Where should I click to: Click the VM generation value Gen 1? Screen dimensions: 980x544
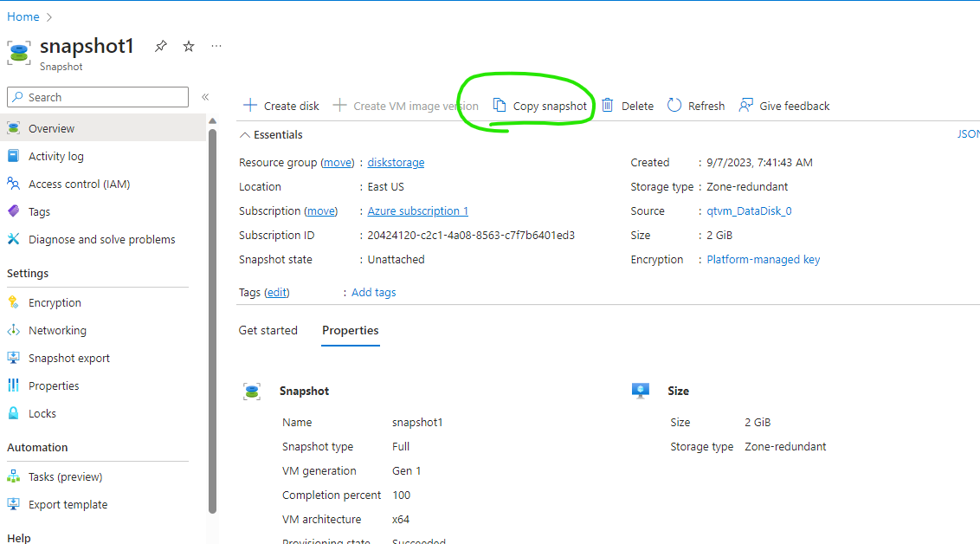(x=406, y=471)
